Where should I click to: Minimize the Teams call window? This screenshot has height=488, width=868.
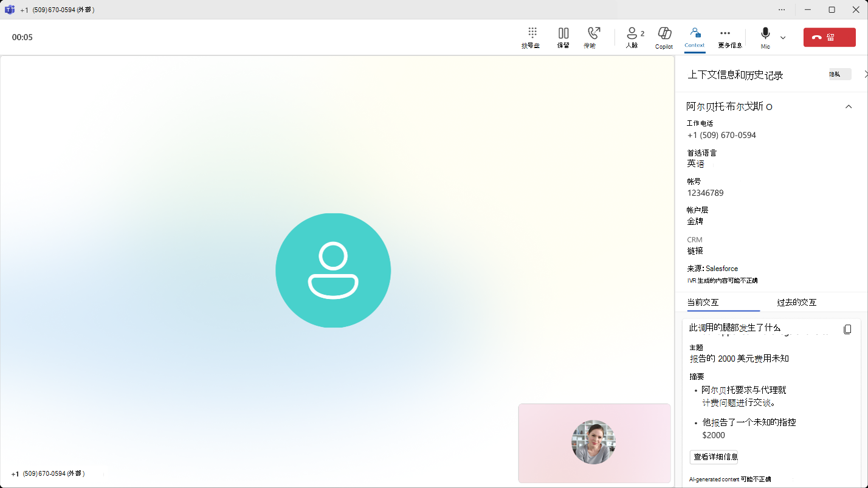coord(808,10)
